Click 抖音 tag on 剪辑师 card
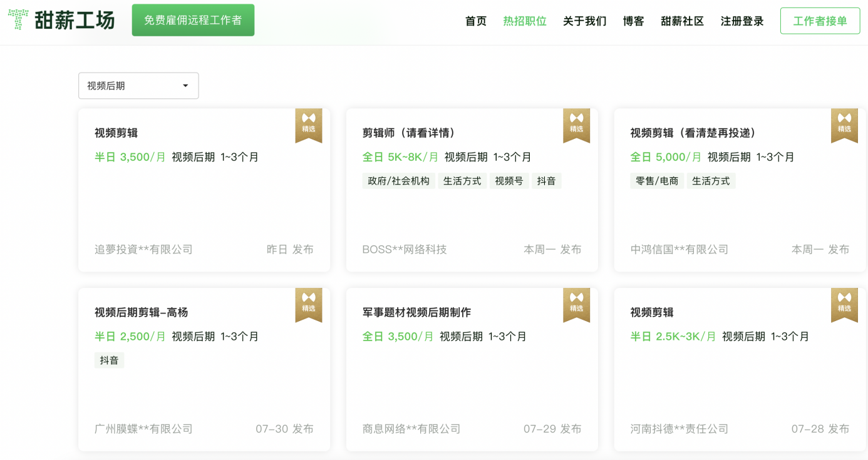 tap(547, 181)
